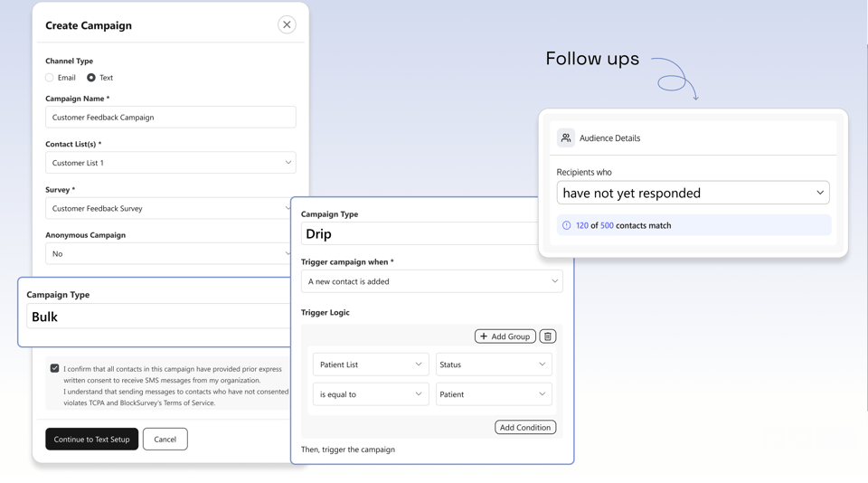Open the 'have not yet responded' dropdown
The height and width of the screenshot is (483, 868).
pyautogui.click(x=693, y=193)
